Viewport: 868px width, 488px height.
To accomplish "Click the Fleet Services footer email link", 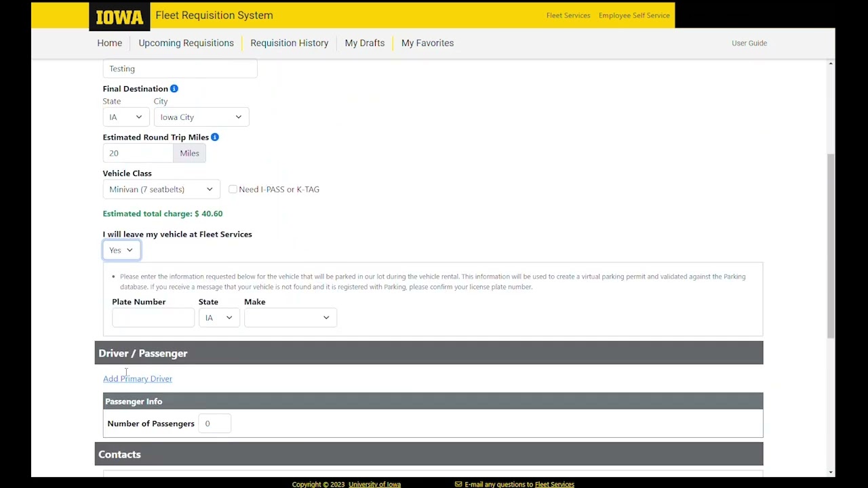I will click(x=555, y=484).
